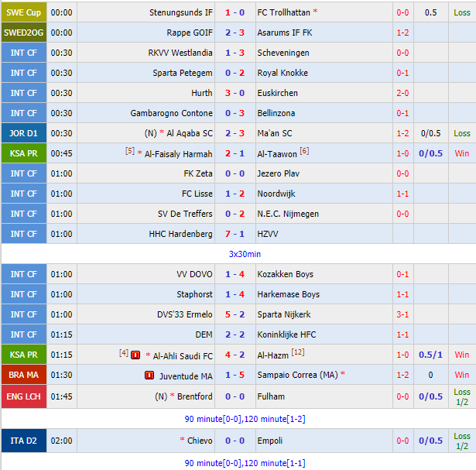Click the ENG LCH league badge

(x=24, y=396)
